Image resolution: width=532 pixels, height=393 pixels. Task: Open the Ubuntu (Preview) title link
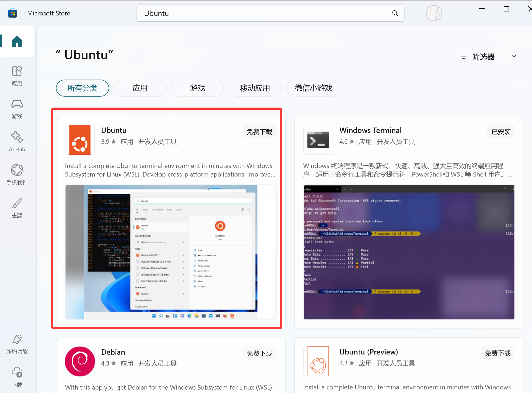coord(369,352)
